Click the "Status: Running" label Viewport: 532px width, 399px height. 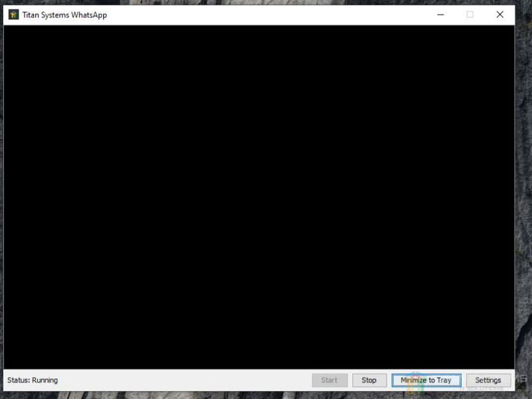coord(33,380)
